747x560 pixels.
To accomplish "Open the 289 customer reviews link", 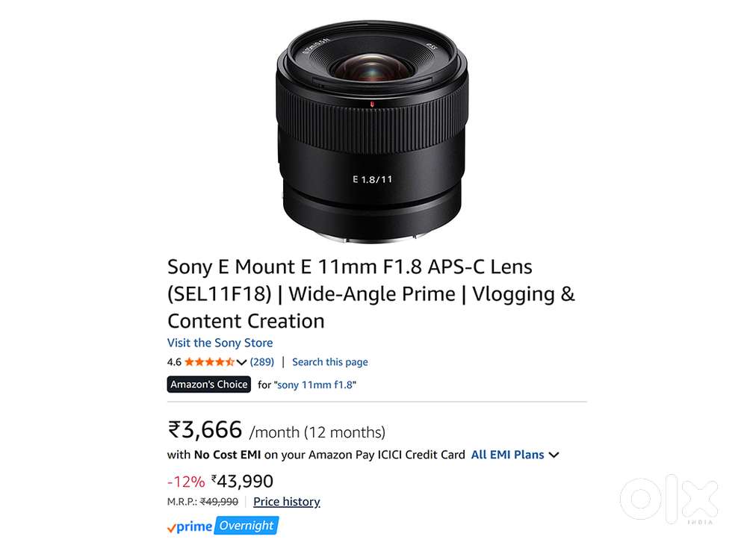I will coord(261,362).
